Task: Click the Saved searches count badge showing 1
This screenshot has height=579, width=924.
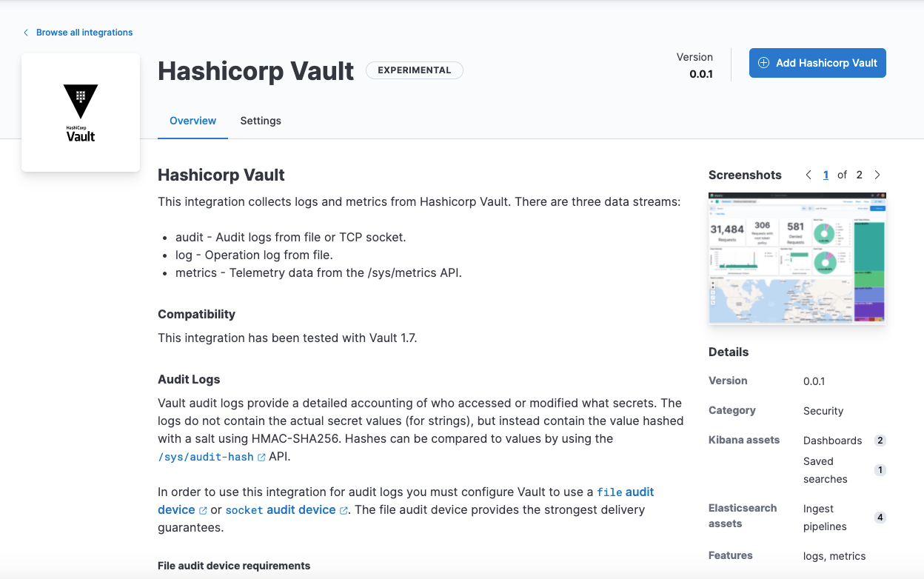Action: (880, 469)
